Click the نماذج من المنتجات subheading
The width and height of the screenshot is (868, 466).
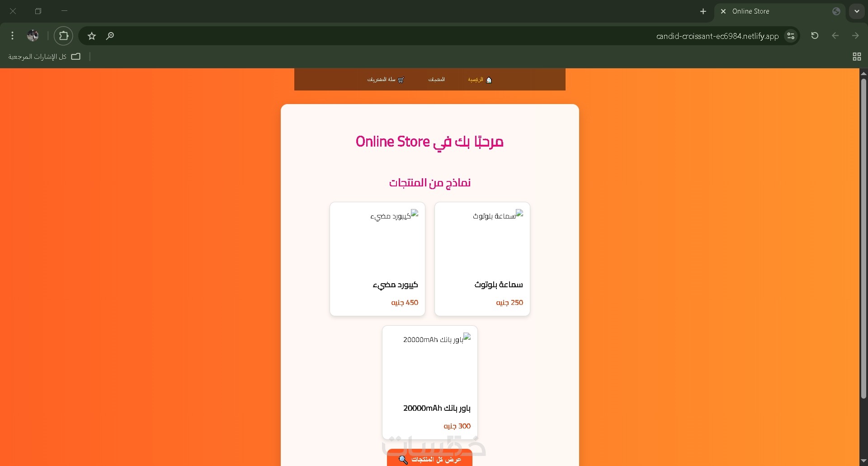click(x=429, y=183)
